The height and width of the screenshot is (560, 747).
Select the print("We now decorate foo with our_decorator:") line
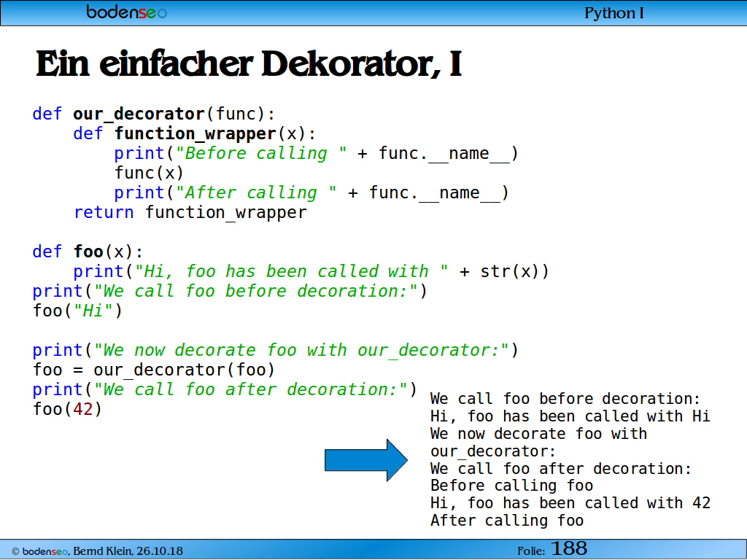click(275, 351)
